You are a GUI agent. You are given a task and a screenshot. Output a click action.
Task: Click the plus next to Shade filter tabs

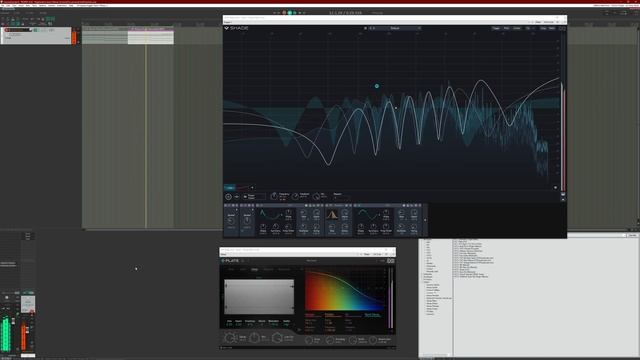coord(252,188)
